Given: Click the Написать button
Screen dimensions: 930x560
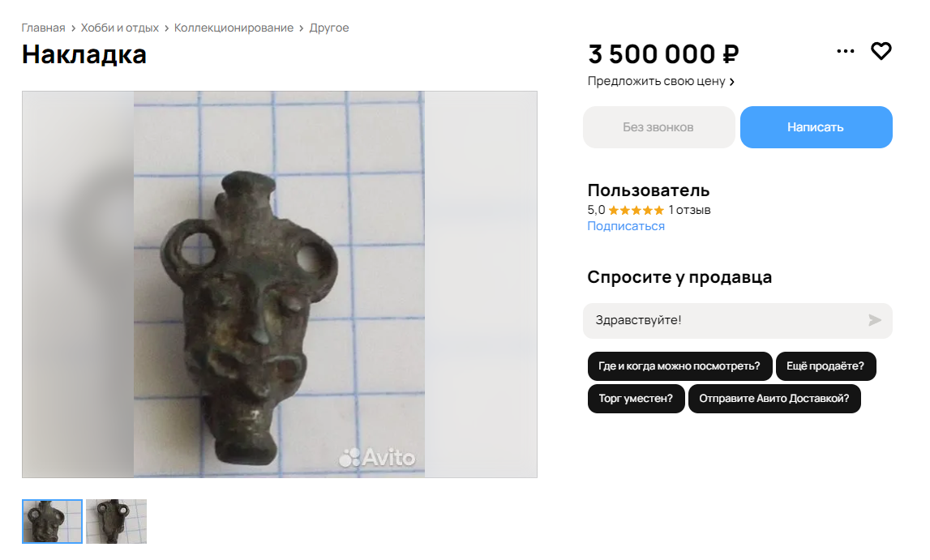Looking at the screenshot, I should 816,127.
